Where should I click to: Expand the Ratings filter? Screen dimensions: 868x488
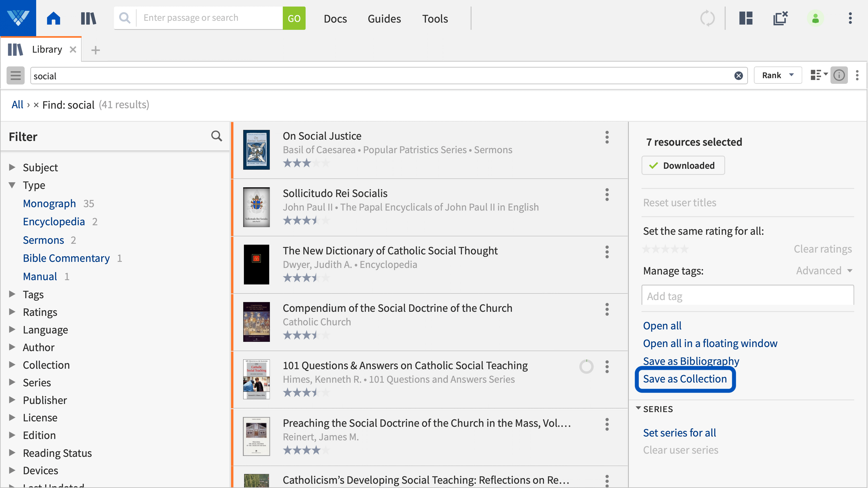[x=12, y=312]
